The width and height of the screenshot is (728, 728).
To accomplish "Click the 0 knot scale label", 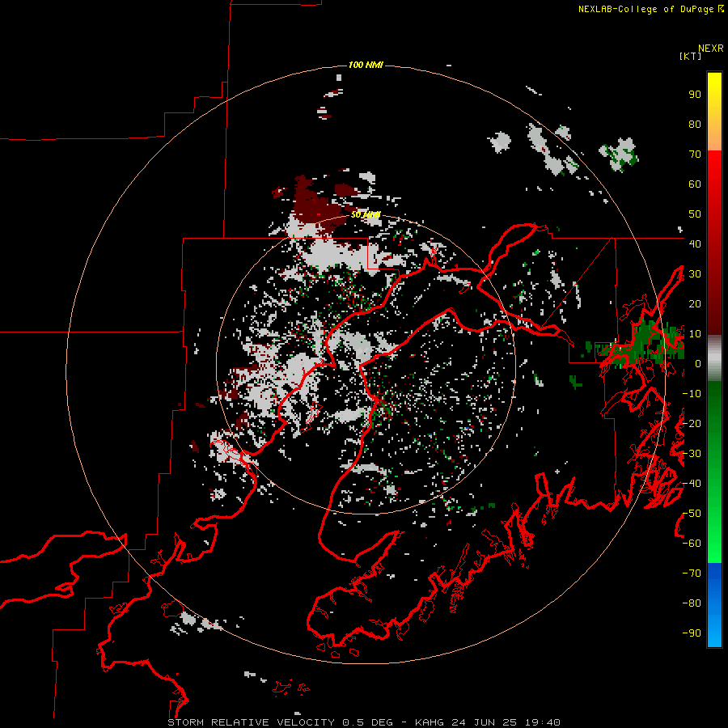I will click(x=698, y=363).
